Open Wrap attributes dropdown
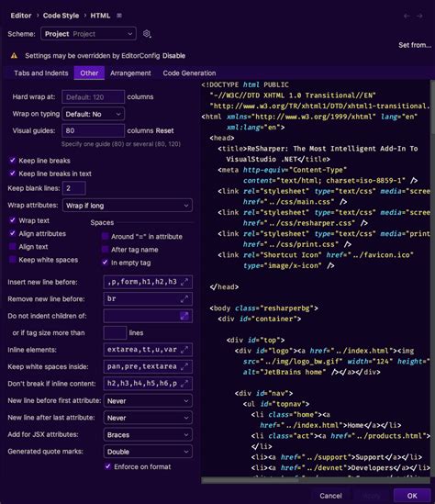Image resolution: width=435 pixels, height=504 pixels. (128, 206)
